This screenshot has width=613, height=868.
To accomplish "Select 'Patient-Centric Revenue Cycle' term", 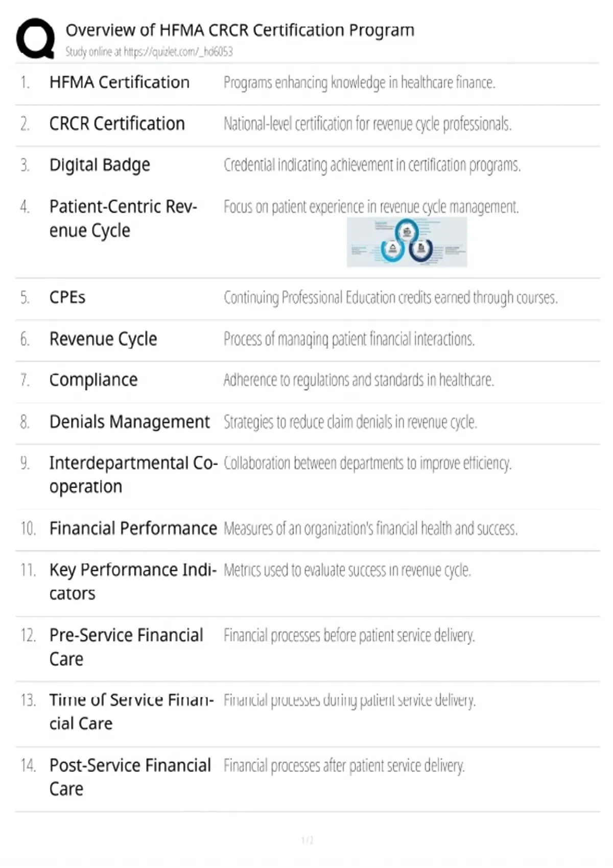I will pos(123,219).
